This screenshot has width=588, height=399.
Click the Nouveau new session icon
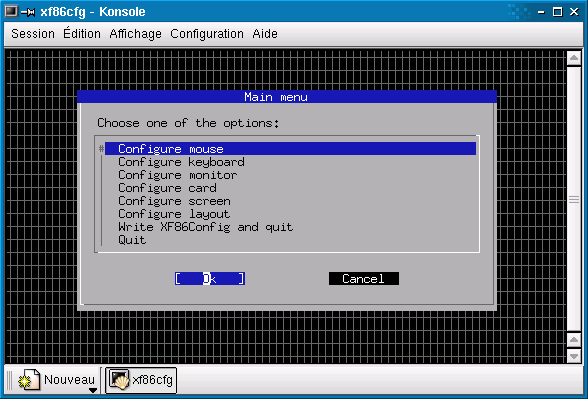click(x=29, y=380)
